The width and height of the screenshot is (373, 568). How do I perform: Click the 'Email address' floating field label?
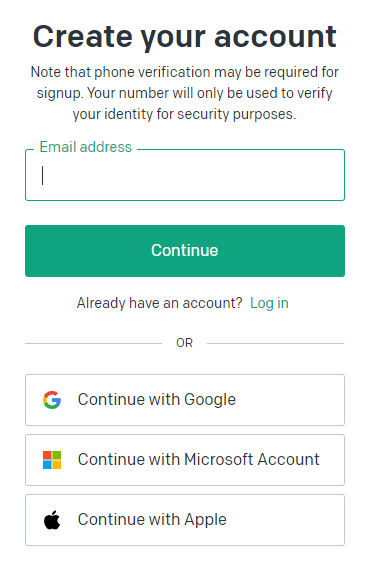[85, 147]
